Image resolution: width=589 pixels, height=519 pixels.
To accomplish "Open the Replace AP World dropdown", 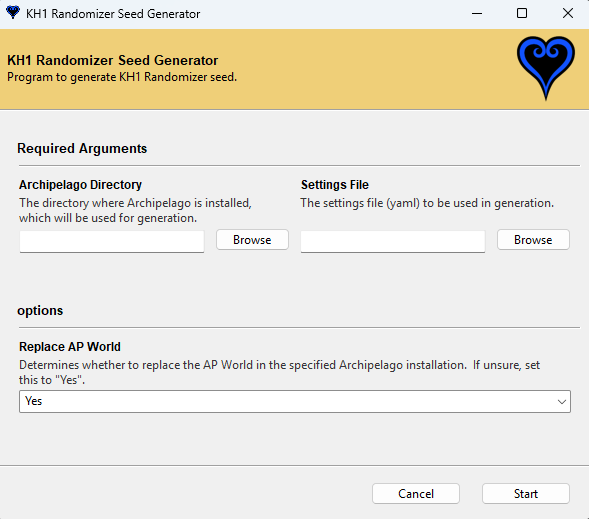I will (295, 401).
